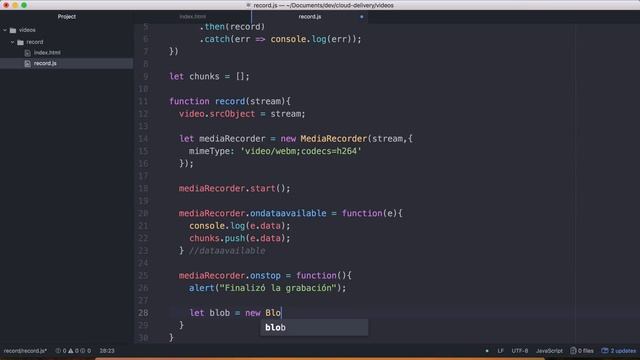Click the record.js file icon in tree

[27, 63]
